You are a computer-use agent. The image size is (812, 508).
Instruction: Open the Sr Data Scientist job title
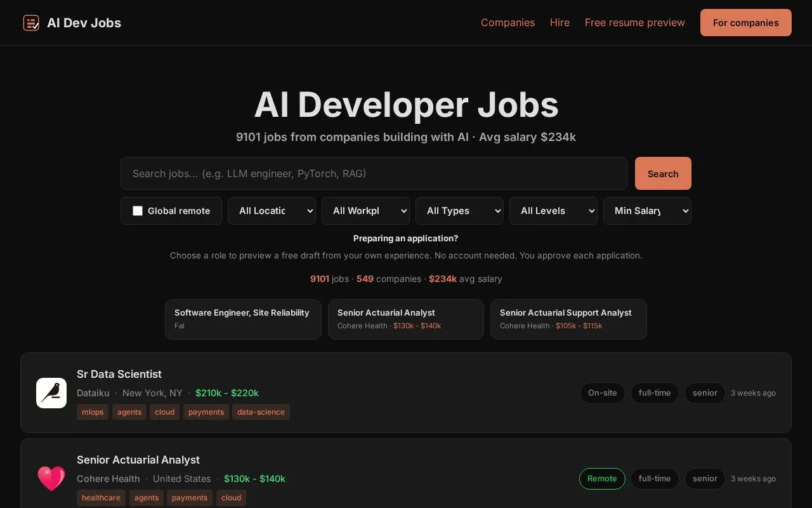[x=119, y=374]
